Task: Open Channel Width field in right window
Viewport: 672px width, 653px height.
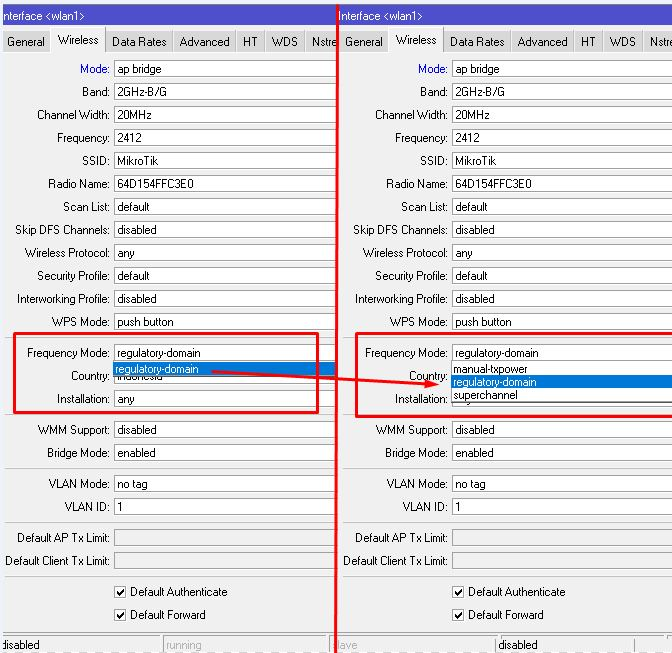Action: tap(562, 115)
